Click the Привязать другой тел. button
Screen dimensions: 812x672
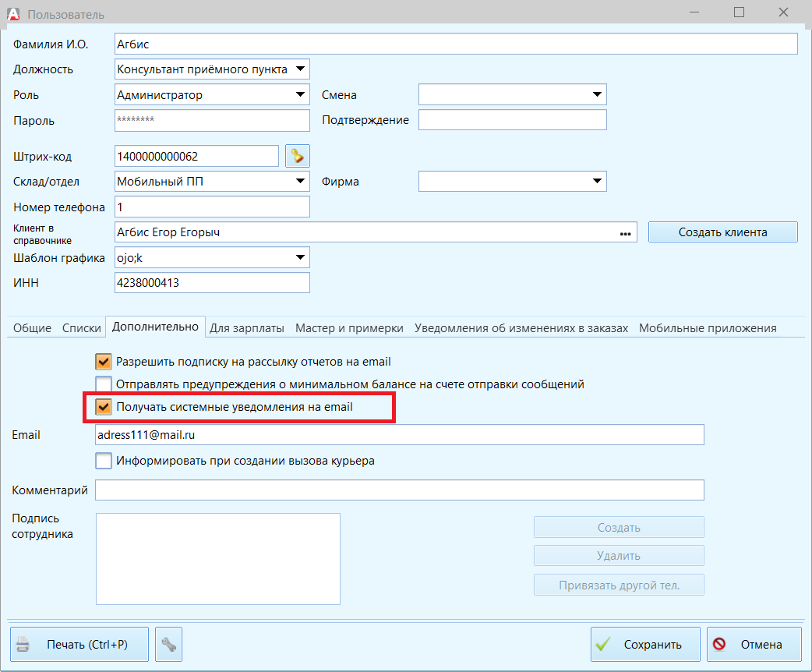point(619,585)
